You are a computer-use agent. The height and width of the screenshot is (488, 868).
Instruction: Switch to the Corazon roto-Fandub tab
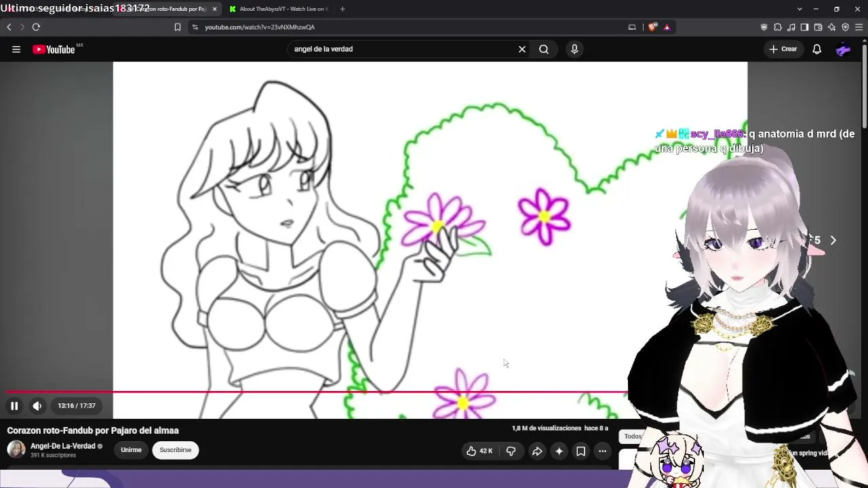point(170,9)
